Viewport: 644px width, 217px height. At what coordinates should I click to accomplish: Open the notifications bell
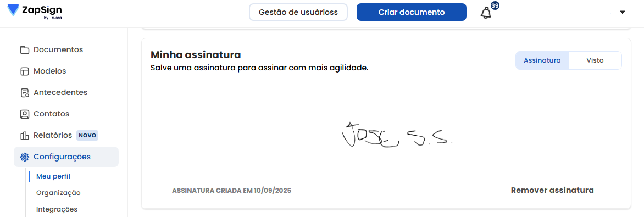pyautogui.click(x=485, y=13)
